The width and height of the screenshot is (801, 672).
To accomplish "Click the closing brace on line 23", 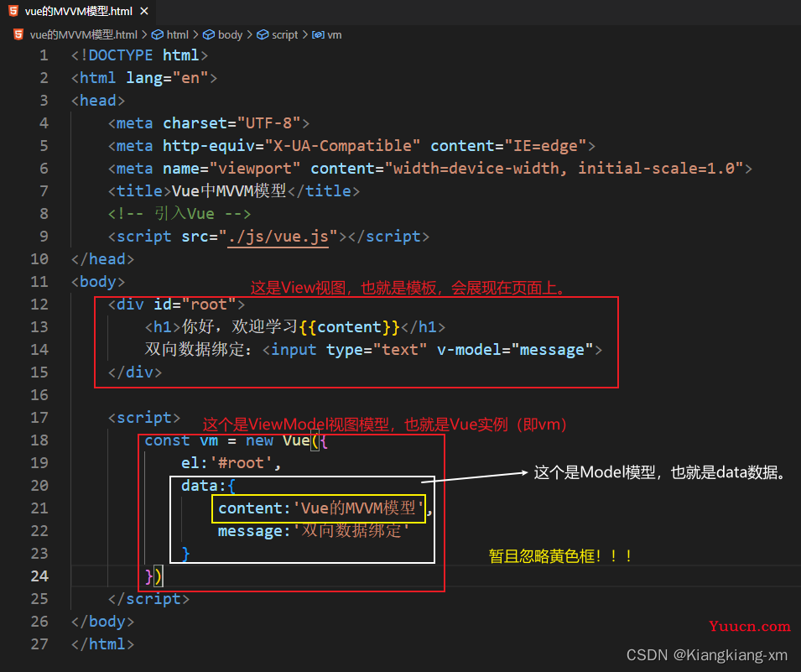I will click(x=186, y=554).
